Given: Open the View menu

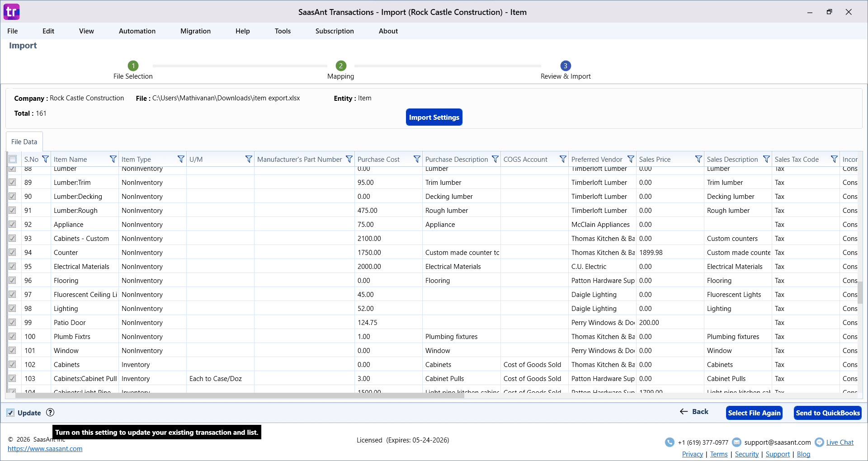Looking at the screenshot, I should pyautogui.click(x=86, y=31).
